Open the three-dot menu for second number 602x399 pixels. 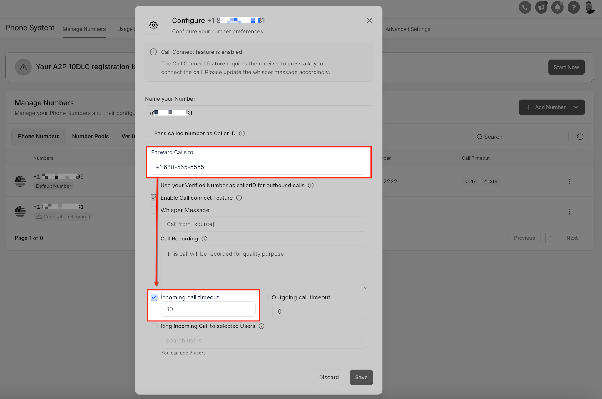(569, 212)
